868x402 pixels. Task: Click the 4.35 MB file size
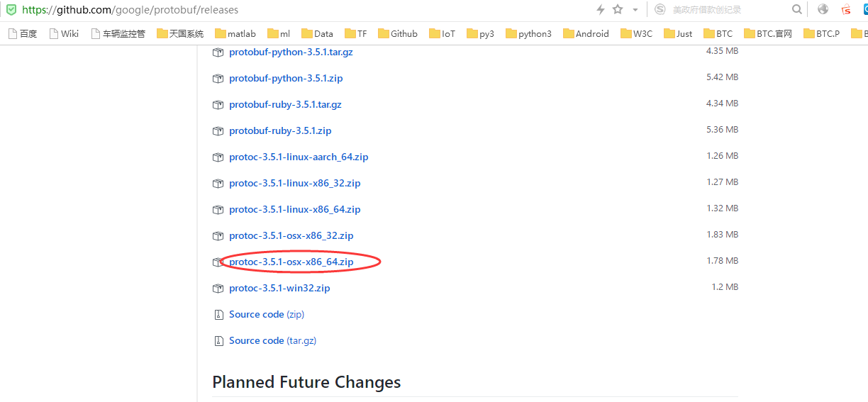click(x=722, y=51)
